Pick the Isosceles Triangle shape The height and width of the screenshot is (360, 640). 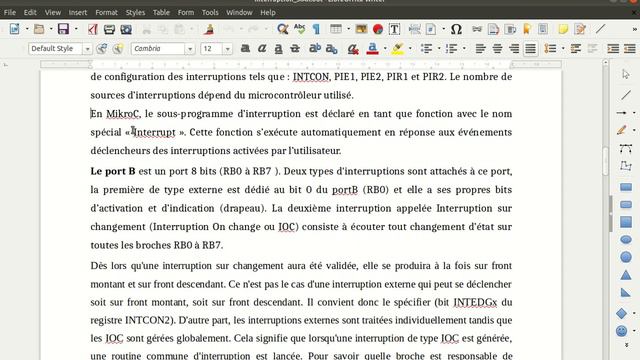[626, 275]
